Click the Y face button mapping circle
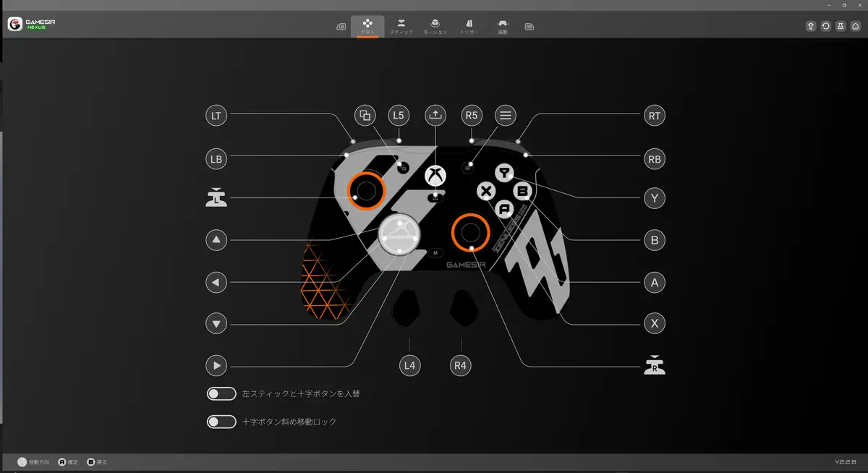Image resolution: width=868 pixels, height=473 pixels. click(655, 198)
